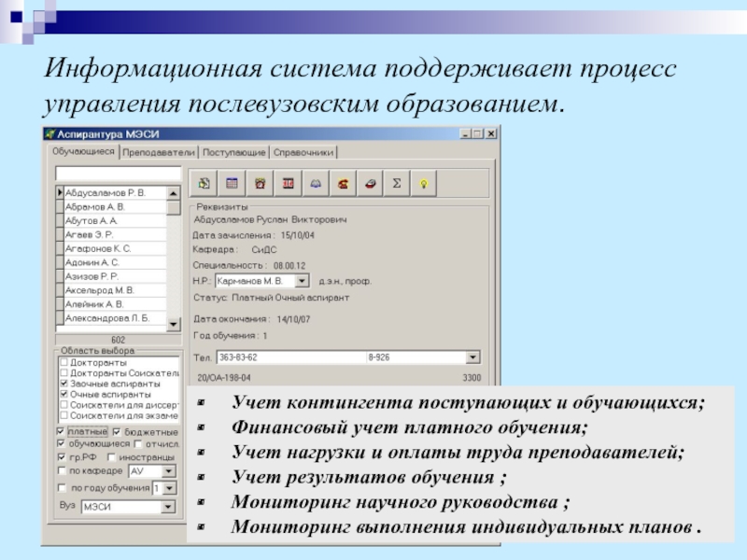
Task: Uncheck the Очные аспиранты checkbox
Action: click(x=64, y=394)
